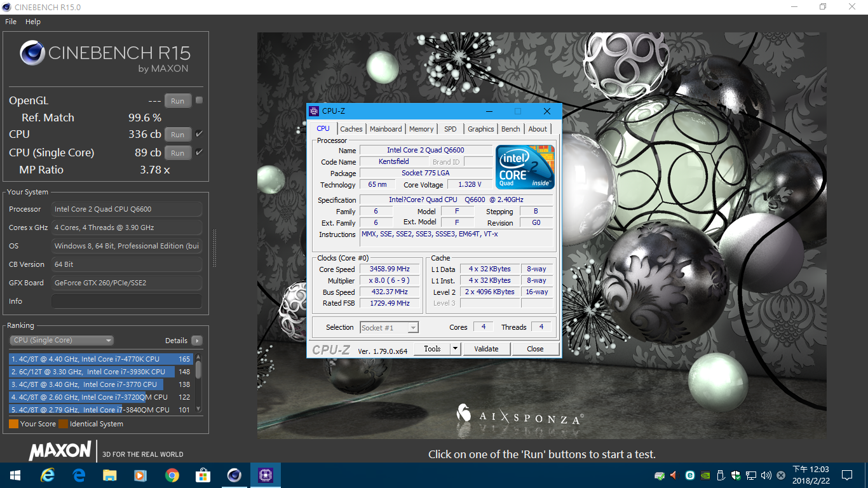The height and width of the screenshot is (488, 868).
Task: Click the Kentsfield code name value
Action: tap(393, 162)
